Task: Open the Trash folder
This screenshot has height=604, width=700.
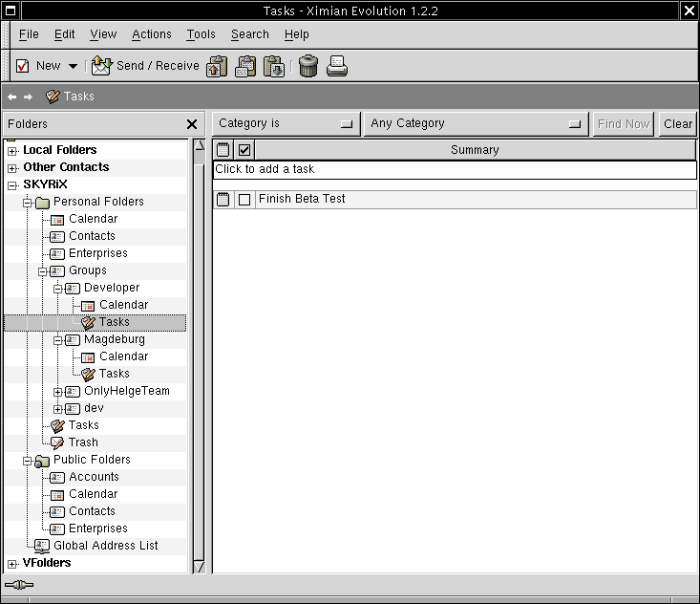Action: point(83,442)
